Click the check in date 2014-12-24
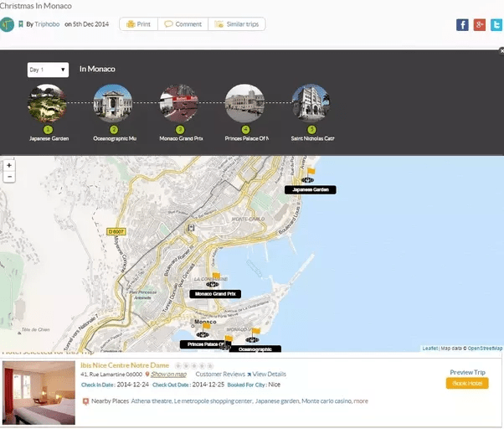Screen dimensions: 504x429 [x=133, y=385]
